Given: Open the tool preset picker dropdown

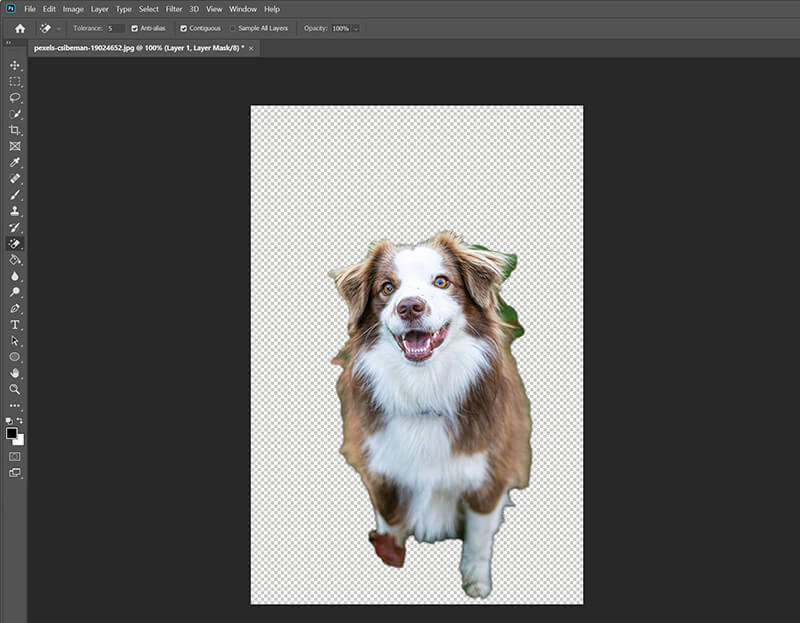Looking at the screenshot, I should pos(57,28).
